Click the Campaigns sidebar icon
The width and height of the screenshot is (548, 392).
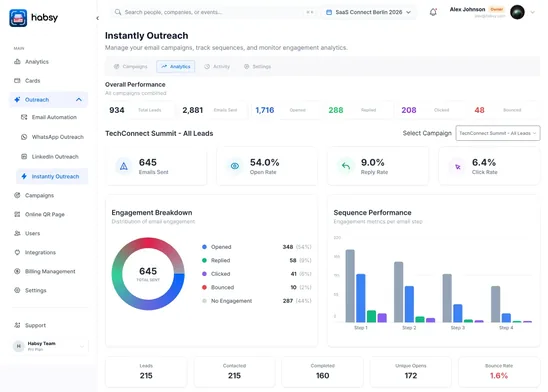coord(17,195)
